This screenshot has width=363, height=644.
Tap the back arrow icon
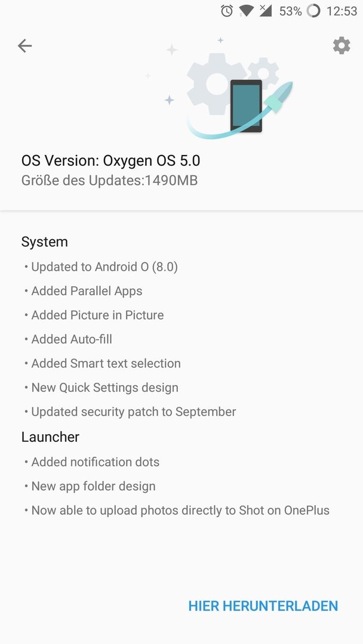coord(24,45)
